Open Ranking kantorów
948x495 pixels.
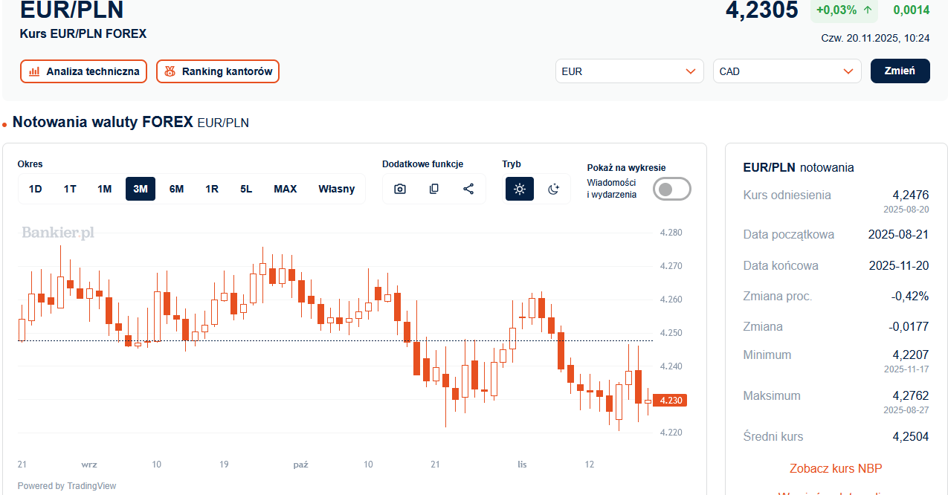(x=218, y=71)
